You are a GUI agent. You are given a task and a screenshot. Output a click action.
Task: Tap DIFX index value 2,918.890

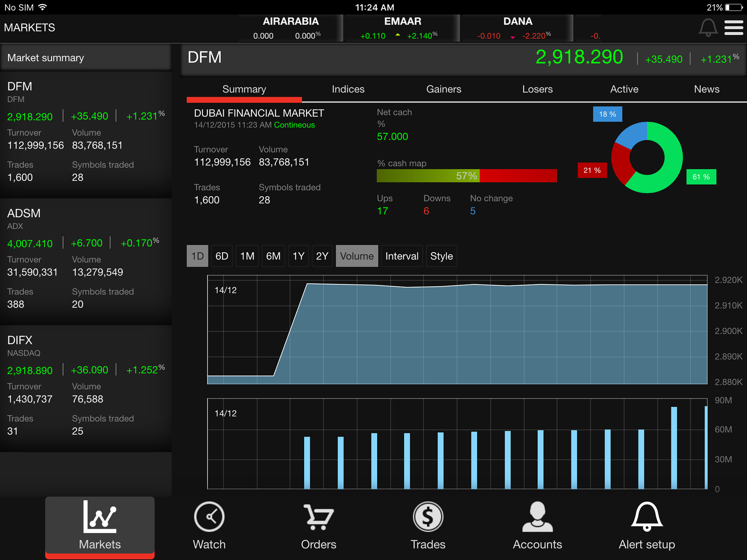(30, 371)
